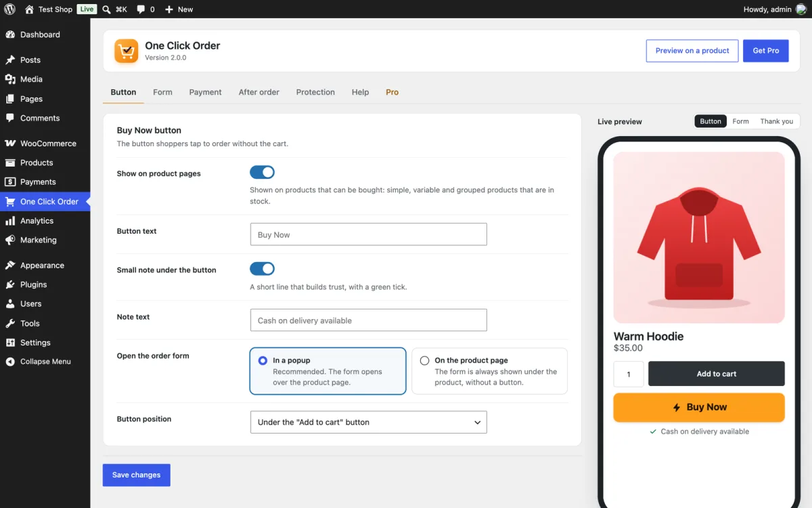Image resolution: width=812 pixels, height=508 pixels.
Task: Click the $35.00 price text
Action: pyautogui.click(x=628, y=348)
